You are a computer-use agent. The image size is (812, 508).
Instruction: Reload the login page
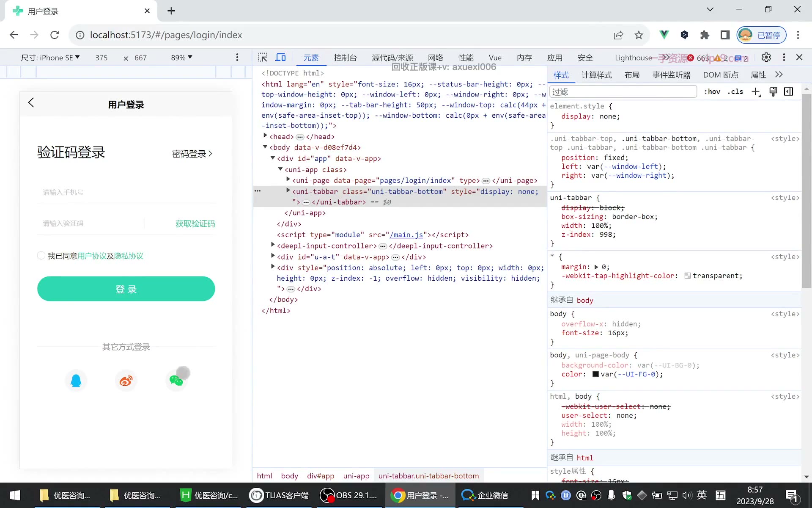pyautogui.click(x=55, y=35)
